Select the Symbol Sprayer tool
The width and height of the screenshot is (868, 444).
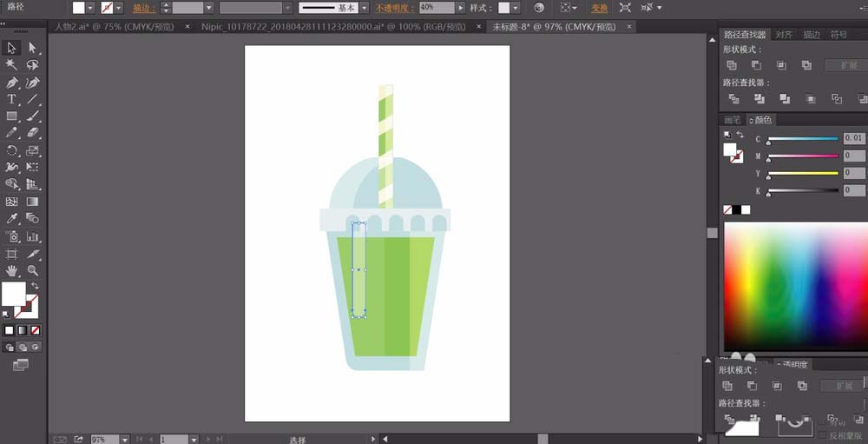pyautogui.click(x=11, y=236)
